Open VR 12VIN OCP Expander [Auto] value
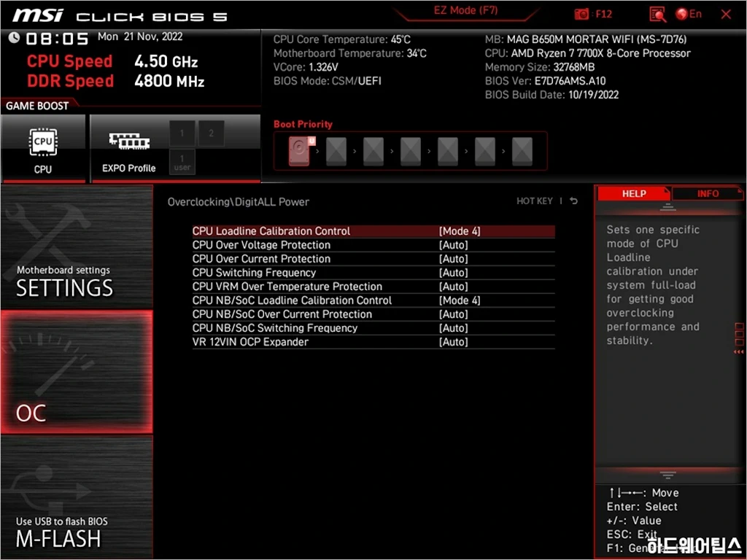The height and width of the screenshot is (560, 747). point(454,341)
